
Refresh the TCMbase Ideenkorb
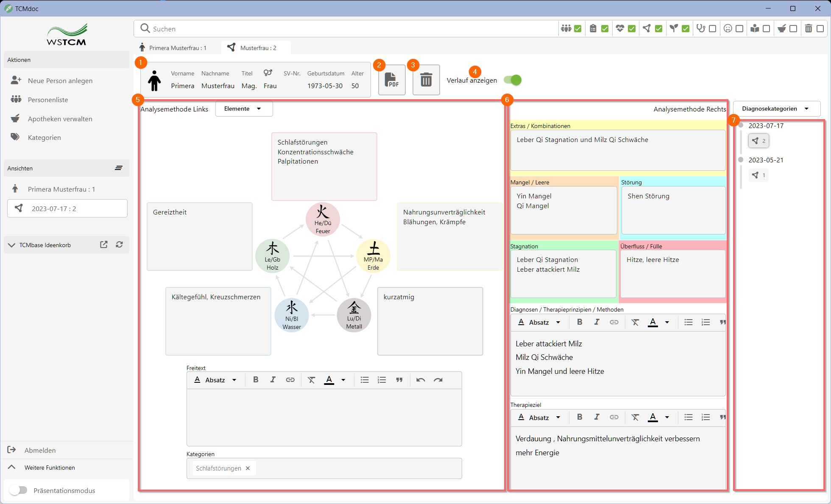120,245
